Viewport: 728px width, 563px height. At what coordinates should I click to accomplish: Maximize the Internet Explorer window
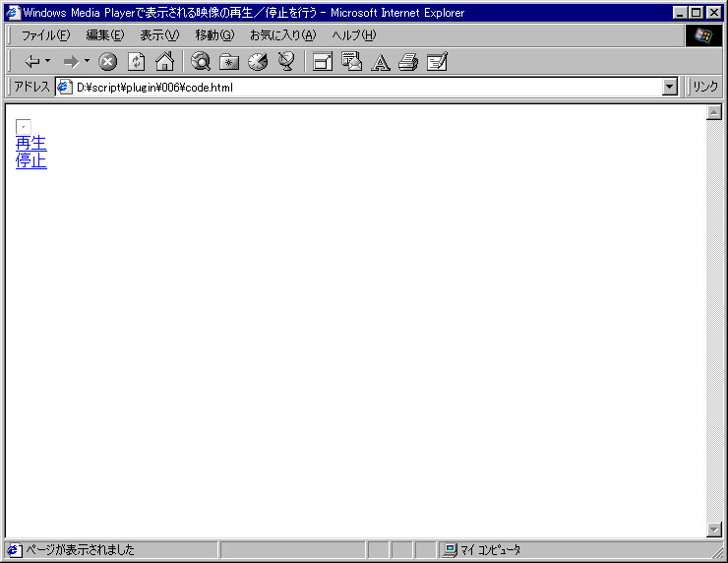[696, 13]
